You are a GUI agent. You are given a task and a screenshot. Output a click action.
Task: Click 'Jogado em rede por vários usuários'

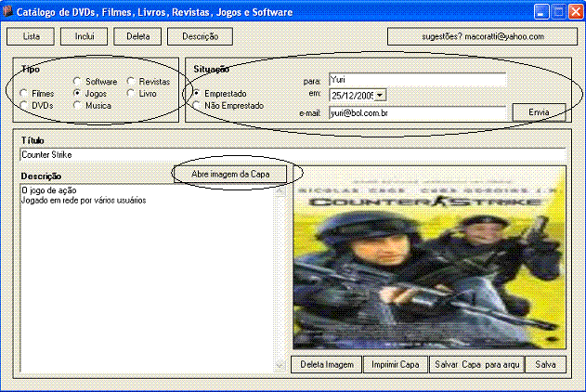[84, 201]
